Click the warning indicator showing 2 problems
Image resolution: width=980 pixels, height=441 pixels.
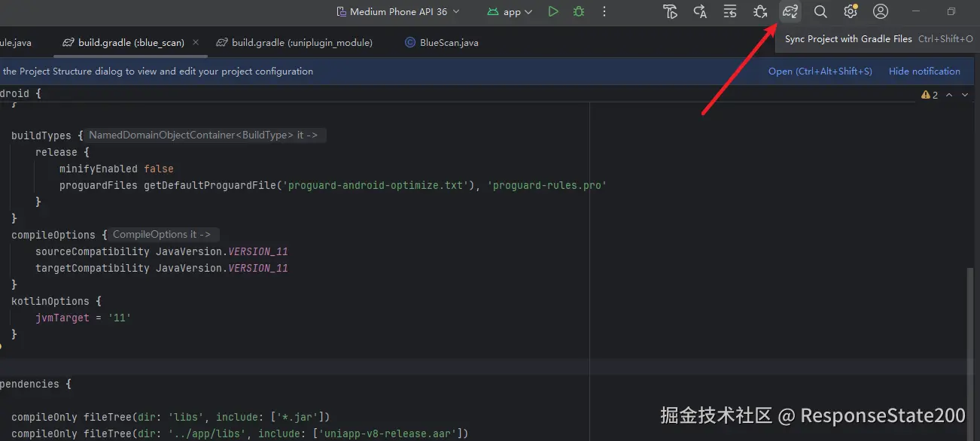(930, 95)
